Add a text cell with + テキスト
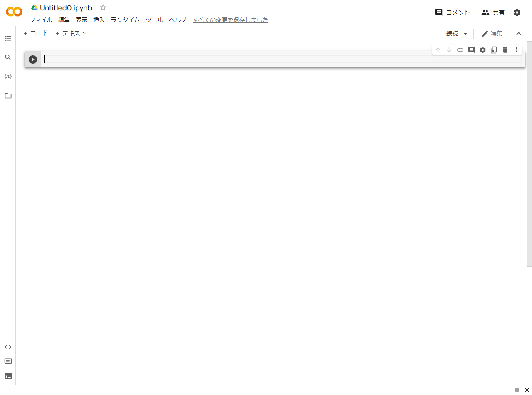The image size is (532, 395). pos(71,33)
